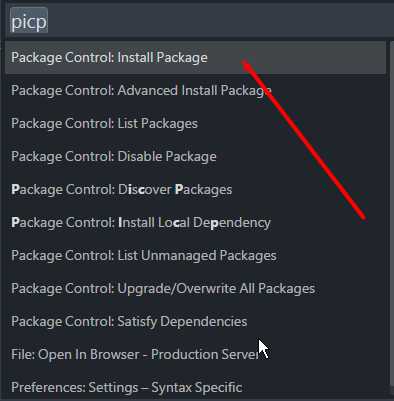The height and width of the screenshot is (401, 394).
Task: Select File: Open In Browser – Production Server
Action: pyautogui.click(x=195, y=354)
